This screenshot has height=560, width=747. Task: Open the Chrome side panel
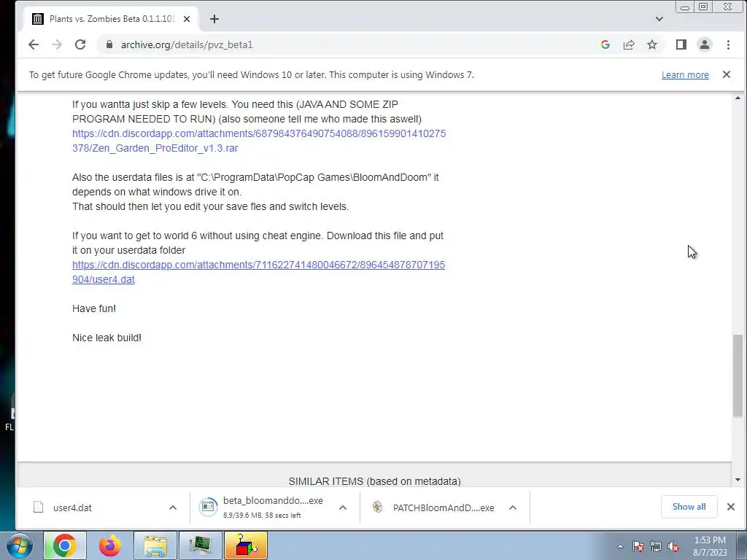[x=681, y=44]
